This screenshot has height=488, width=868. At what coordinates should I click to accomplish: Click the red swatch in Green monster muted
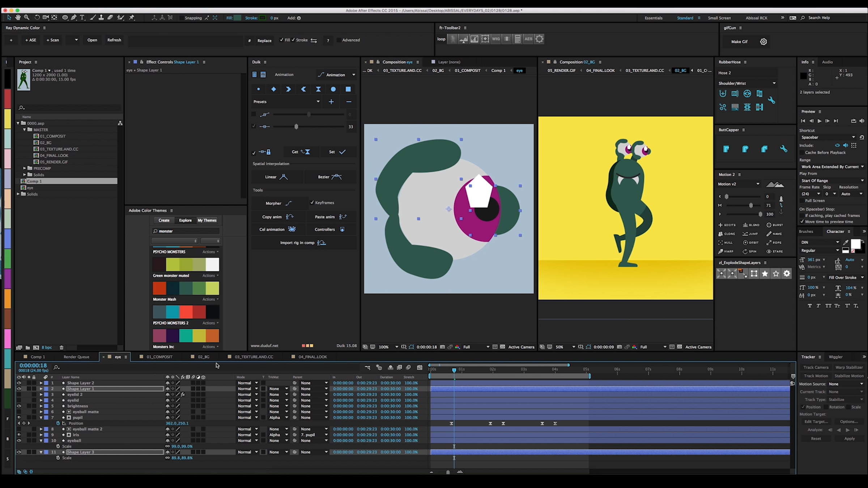point(159,288)
